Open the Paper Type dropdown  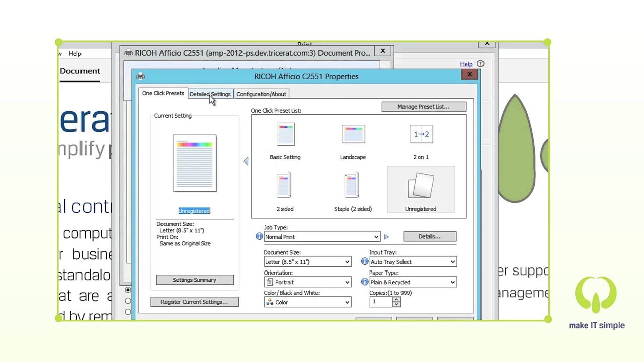[413, 282]
